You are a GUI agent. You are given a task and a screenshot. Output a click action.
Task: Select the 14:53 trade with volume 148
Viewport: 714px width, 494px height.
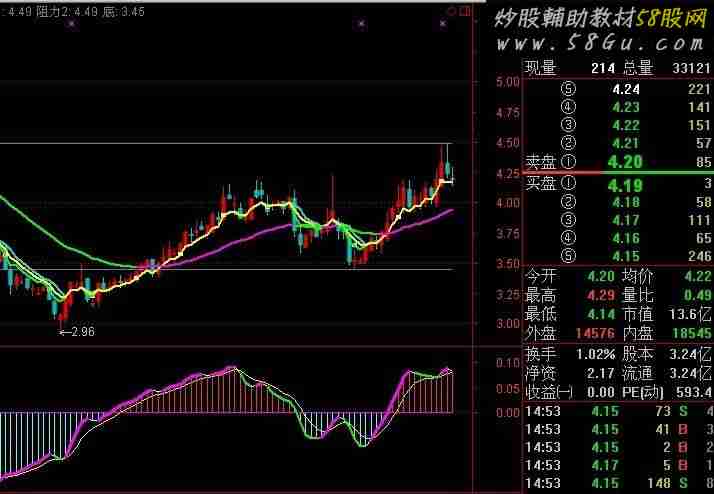coord(619,483)
